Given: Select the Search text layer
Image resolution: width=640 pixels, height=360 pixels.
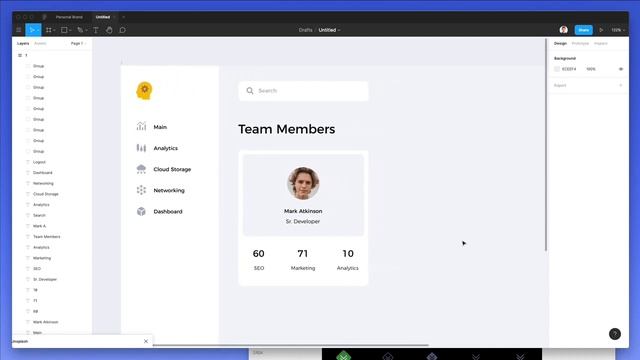Looking at the screenshot, I should click(39, 215).
